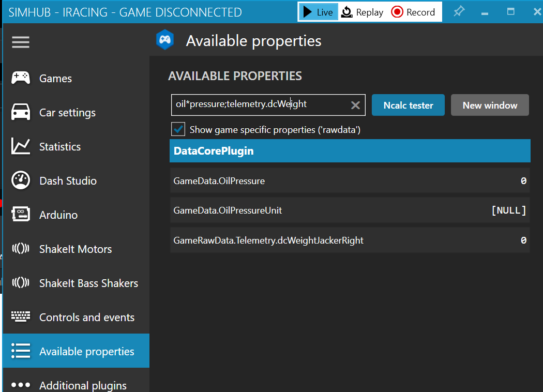This screenshot has height=392, width=543.
Task: Toggle Show game specific properties checkbox
Action: [178, 129]
